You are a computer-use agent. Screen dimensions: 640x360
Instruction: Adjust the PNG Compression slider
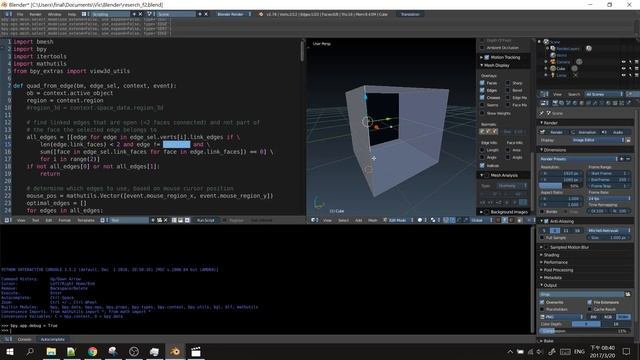coord(584,331)
